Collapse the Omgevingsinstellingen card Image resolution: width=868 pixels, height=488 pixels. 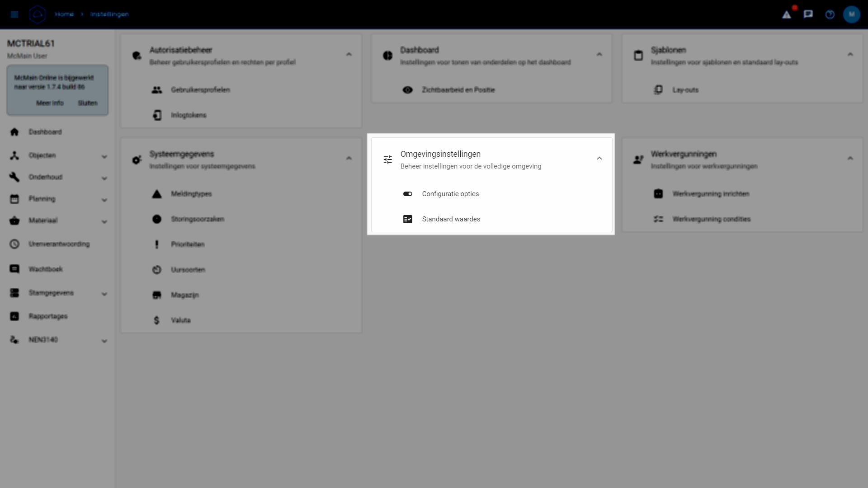click(599, 159)
